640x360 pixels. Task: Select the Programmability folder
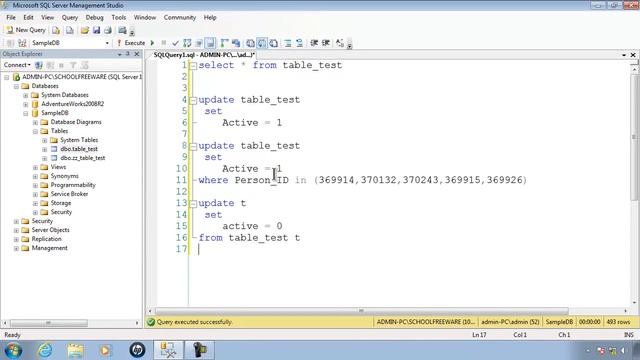click(x=73, y=185)
